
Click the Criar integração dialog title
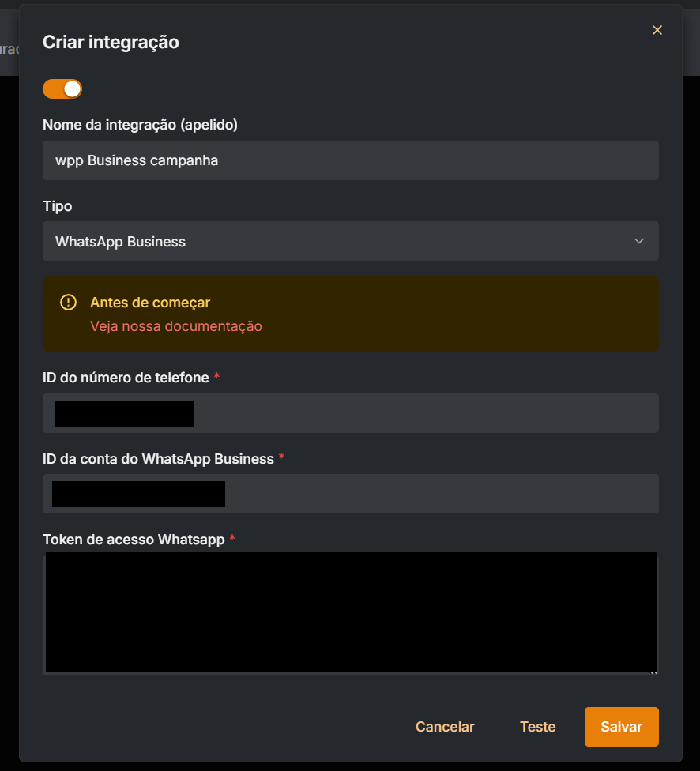pos(111,42)
